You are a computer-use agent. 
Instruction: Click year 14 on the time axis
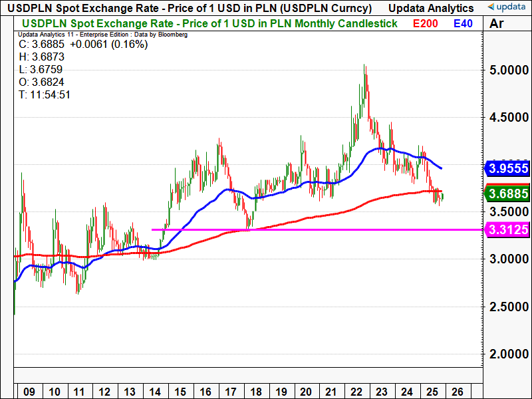click(154, 392)
